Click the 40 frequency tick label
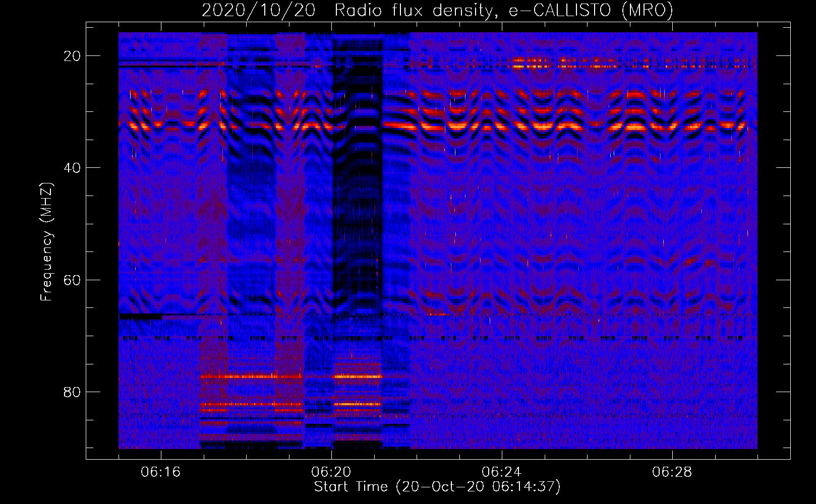Viewport: 816px width, 504px height. pyautogui.click(x=73, y=168)
